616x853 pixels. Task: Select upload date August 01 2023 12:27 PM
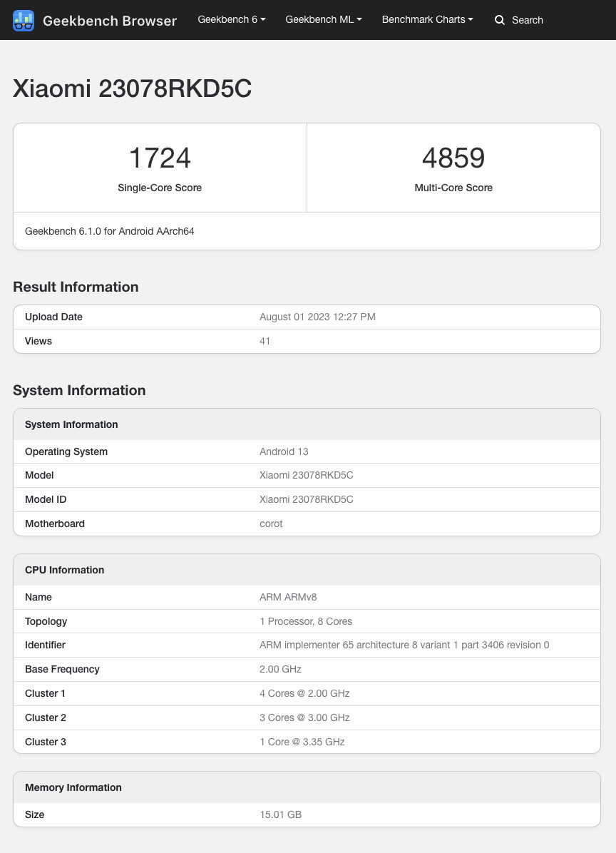click(x=317, y=317)
